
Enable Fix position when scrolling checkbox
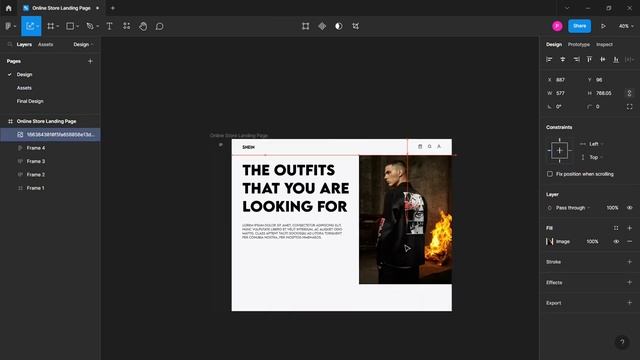pos(550,174)
